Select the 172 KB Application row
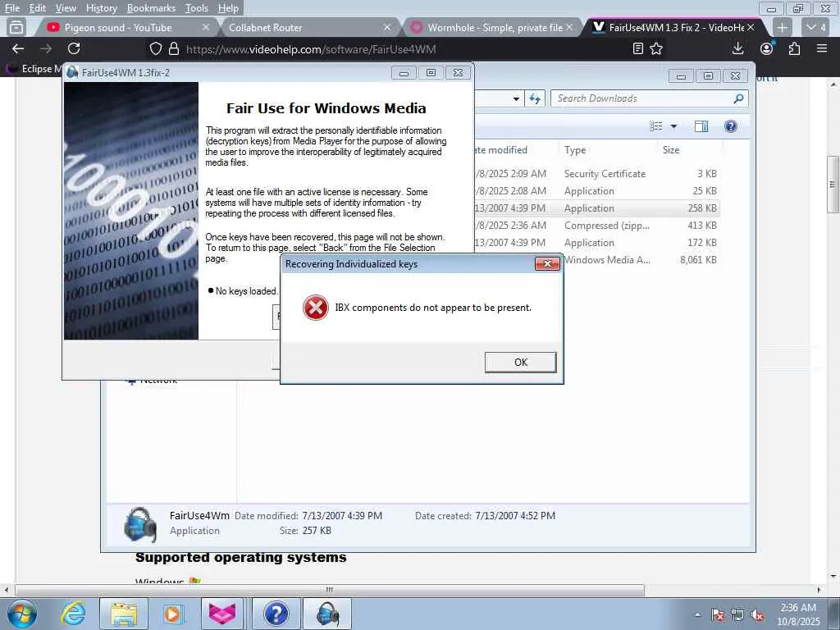The width and height of the screenshot is (840, 630). click(x=596, y=243)
